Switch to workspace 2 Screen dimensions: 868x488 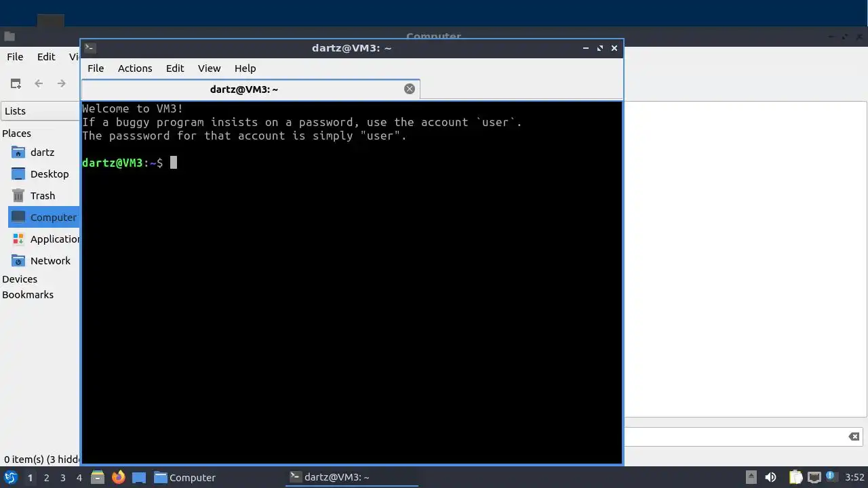click(46, 478)
